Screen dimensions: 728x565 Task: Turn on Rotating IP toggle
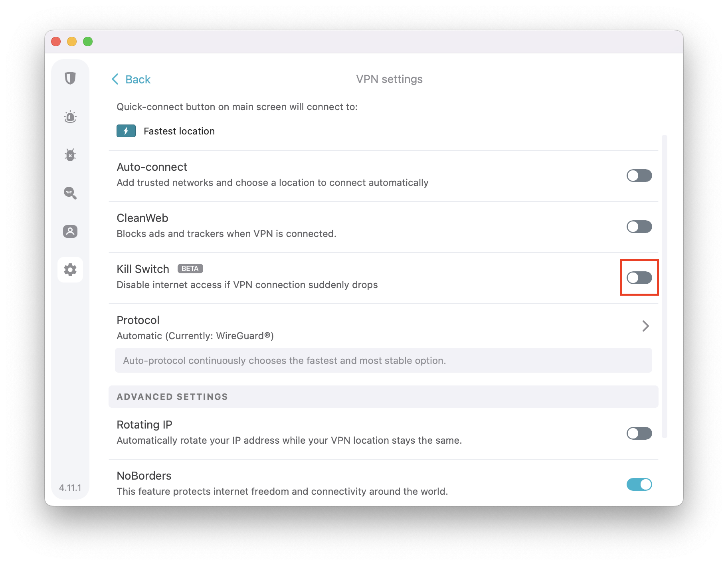639,433
